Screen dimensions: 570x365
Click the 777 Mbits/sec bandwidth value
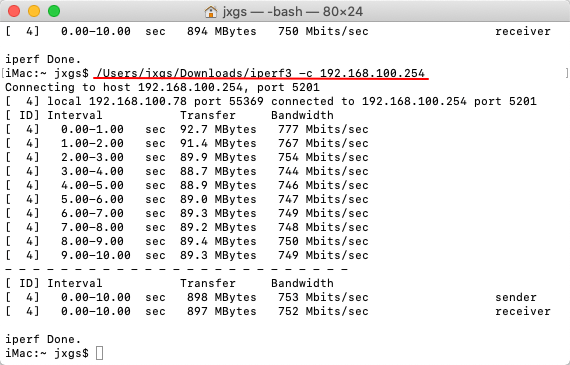[323, 129]
